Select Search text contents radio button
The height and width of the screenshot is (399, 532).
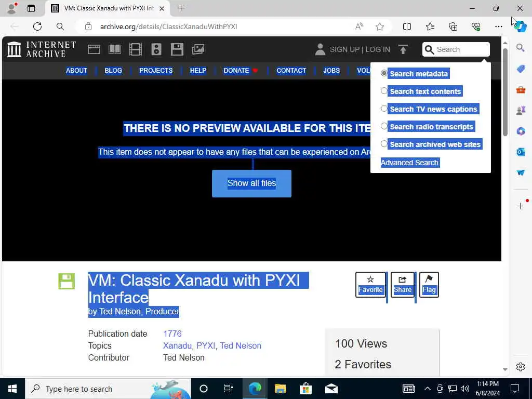point(384,91)
